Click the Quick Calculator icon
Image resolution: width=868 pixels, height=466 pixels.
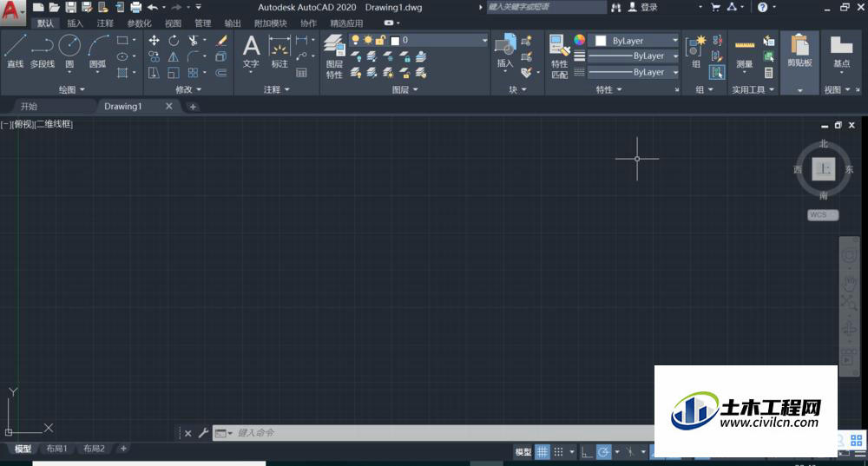769,73
